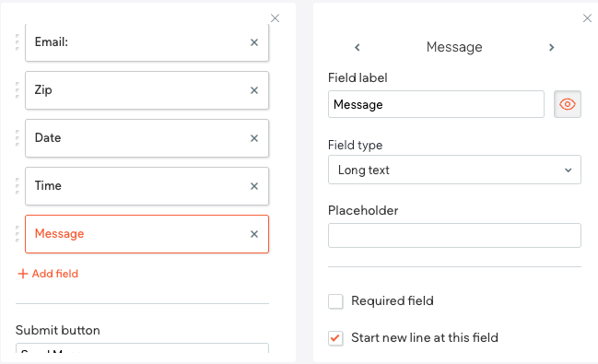The height and width of the screenshot is (364, 598).
Task: Click the plus icon of Add field
Action: 23,274
